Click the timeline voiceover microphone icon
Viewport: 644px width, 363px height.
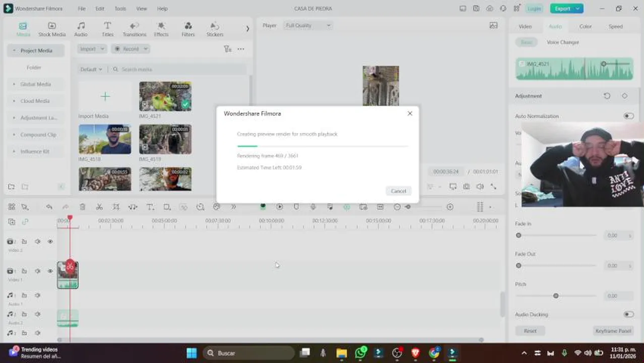point(313,207)
